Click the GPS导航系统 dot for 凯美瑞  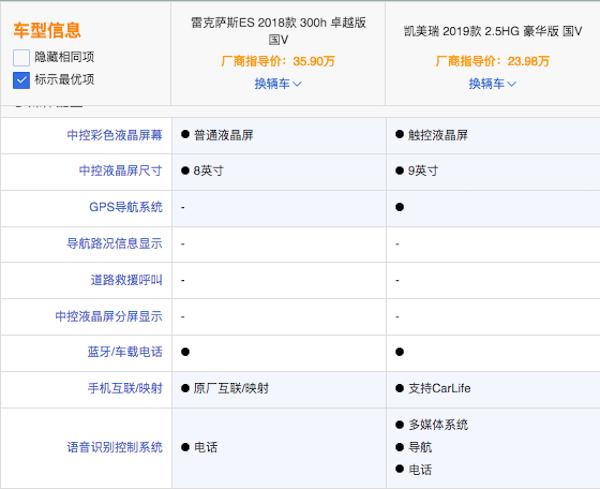click(x=399, y=207)
